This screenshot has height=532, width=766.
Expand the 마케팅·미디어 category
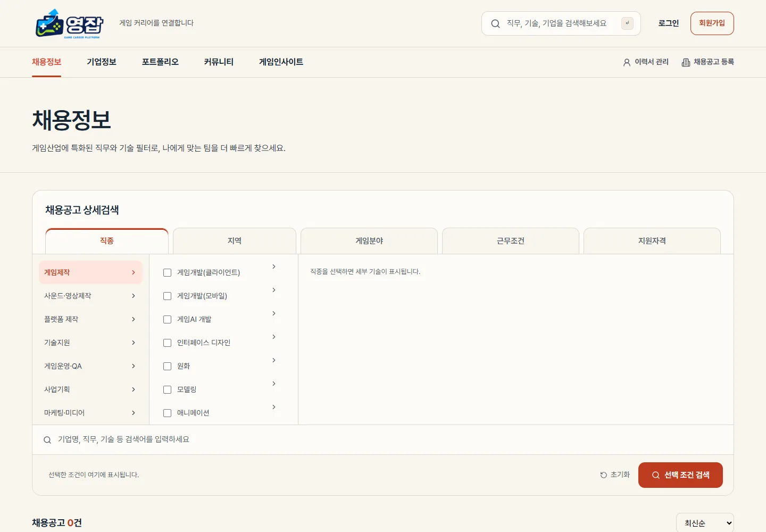coord(90,413)
